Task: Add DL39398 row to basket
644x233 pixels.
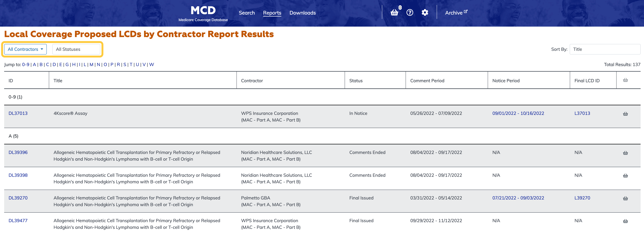Action: point(625,176)
